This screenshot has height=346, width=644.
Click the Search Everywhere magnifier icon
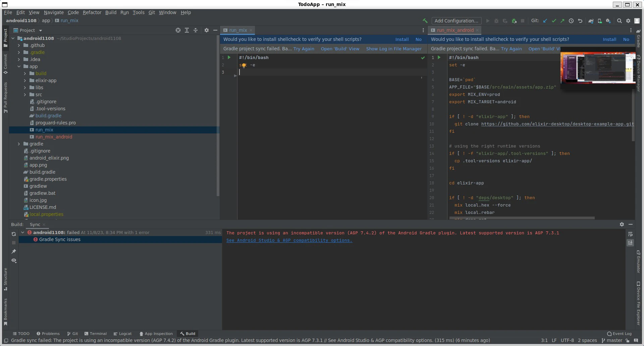tap(620, 21)
